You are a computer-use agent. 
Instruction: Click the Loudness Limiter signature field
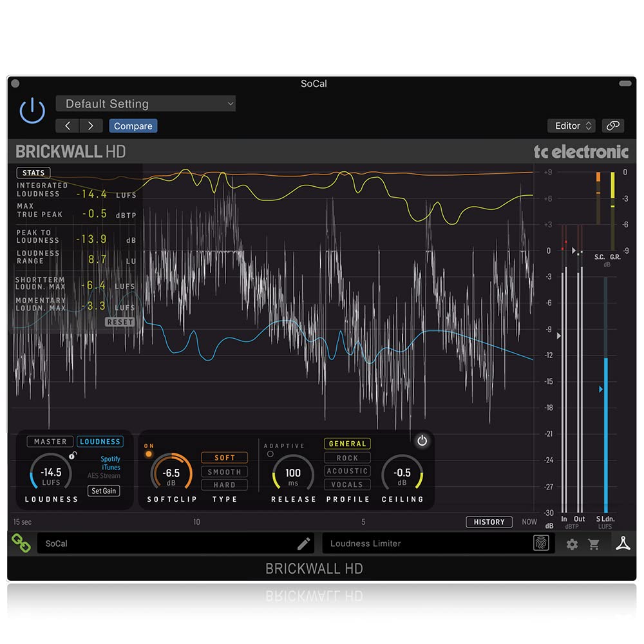(x=438, y=544)
